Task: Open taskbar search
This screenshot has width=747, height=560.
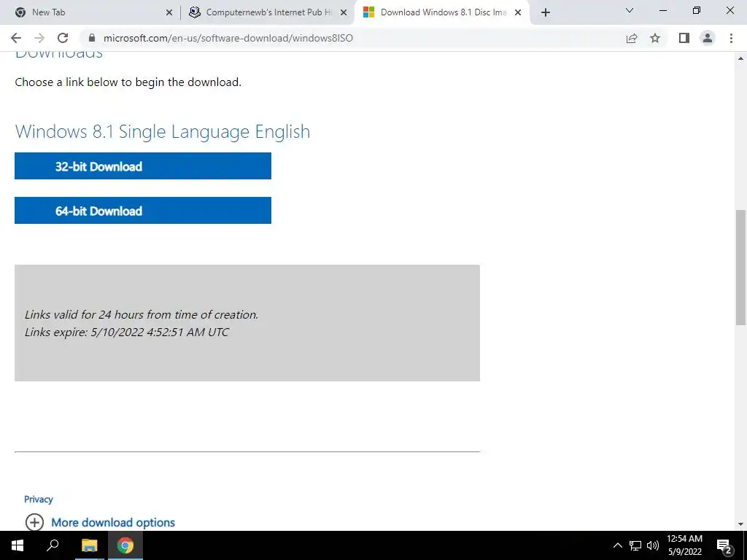Action: 53,545
